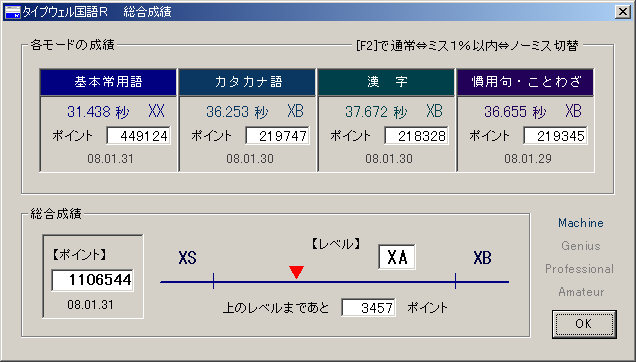Select the 慣用句・ことわざ mode header
The width and height of the screenshot is (636, 362).
pos(526,82)
